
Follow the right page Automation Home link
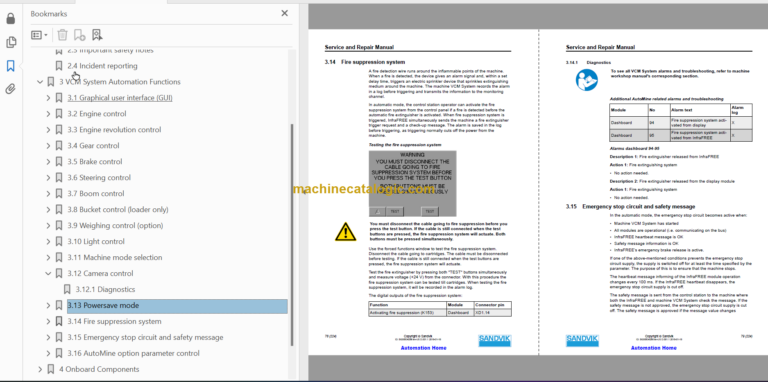pyautogui.click(x=653, y=348)
